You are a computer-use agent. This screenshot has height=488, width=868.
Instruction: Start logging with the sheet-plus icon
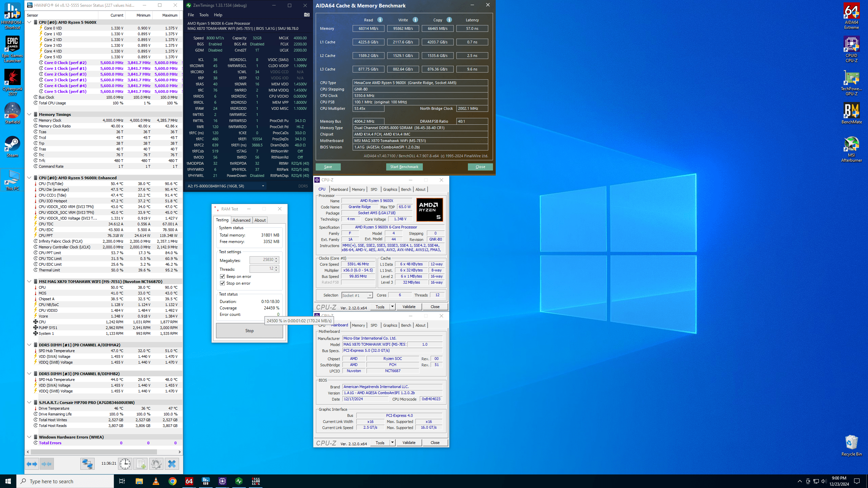[x=140, y=464]
